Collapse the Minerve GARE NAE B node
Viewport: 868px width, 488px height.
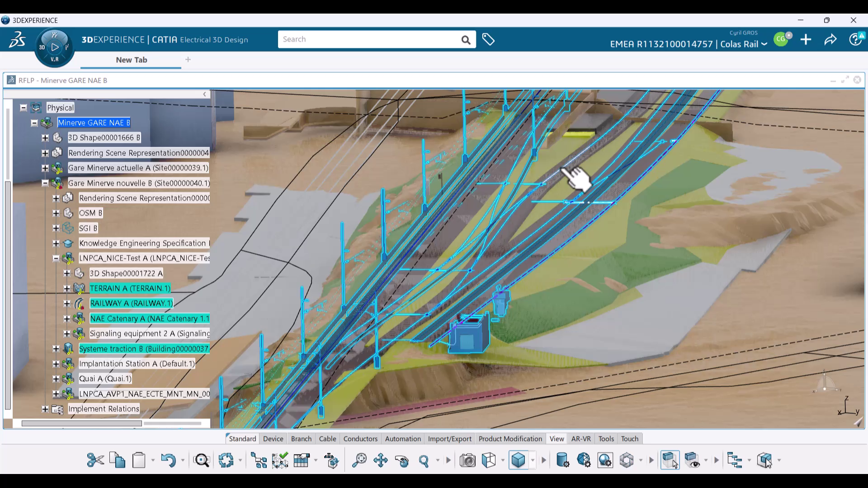(x=34, y=123)
